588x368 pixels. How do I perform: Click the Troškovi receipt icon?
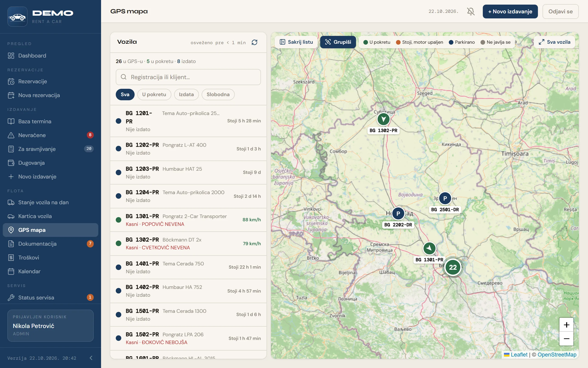[11, 258]
